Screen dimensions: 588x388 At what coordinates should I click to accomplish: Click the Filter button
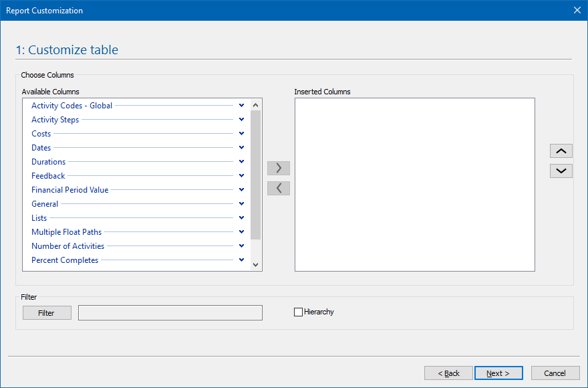point(47,312)
